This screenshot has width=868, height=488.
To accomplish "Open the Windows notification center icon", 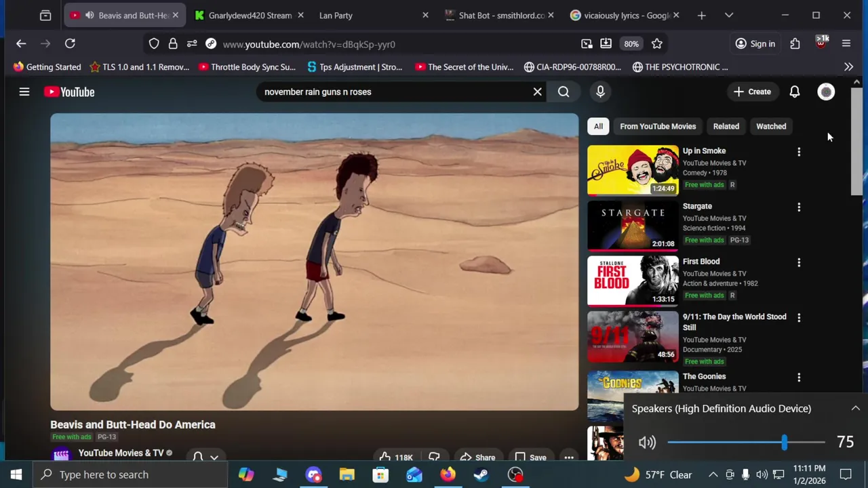I will pyautogui.click(x=846, y=474).
